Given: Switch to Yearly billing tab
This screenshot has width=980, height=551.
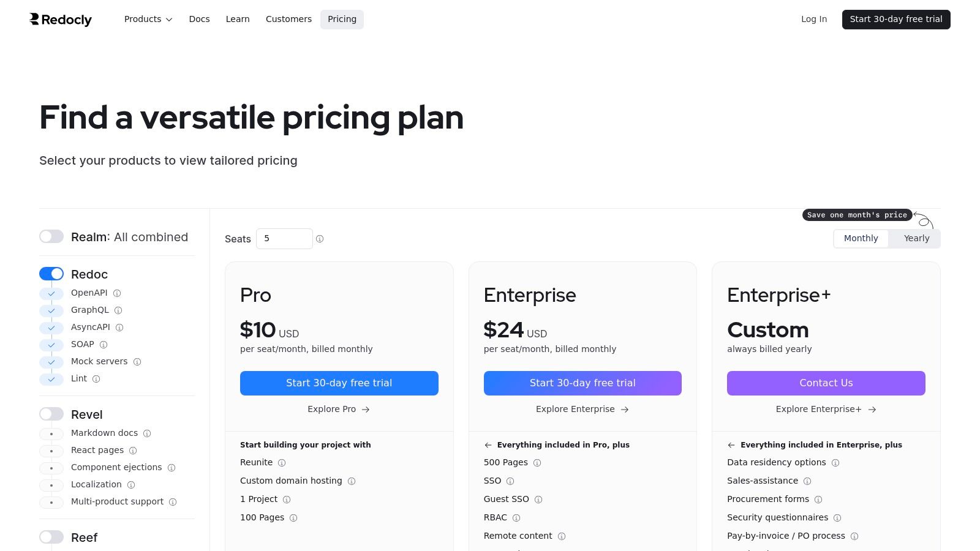Looking at the screenshot, I should pos(916,239).
